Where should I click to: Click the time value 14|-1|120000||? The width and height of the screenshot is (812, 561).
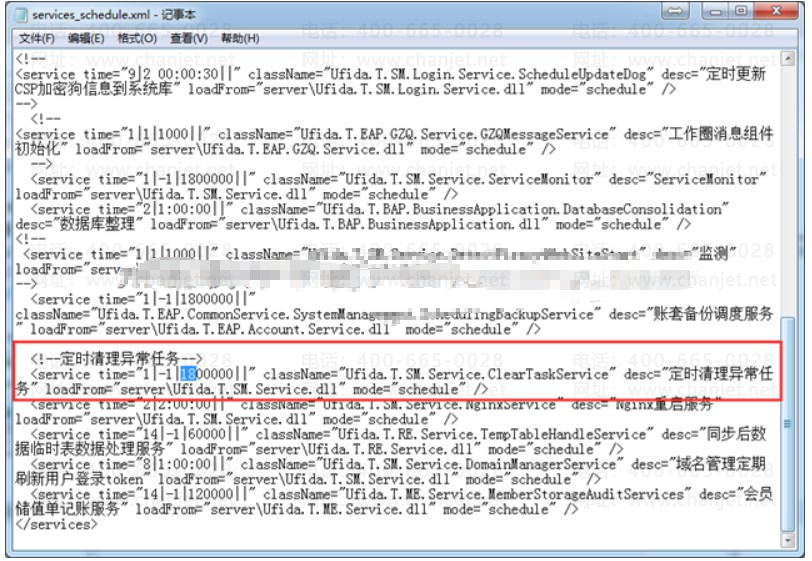(195, 494)
